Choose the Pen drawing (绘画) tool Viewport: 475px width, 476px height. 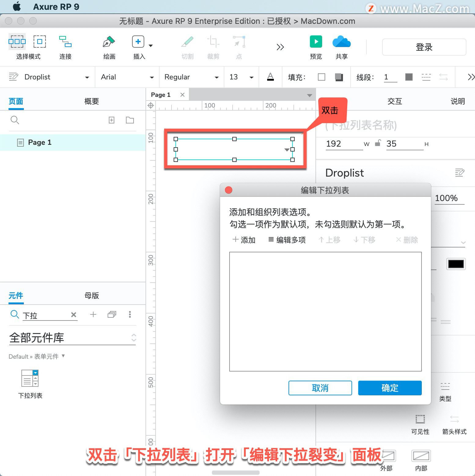click(x=109, y=42)
